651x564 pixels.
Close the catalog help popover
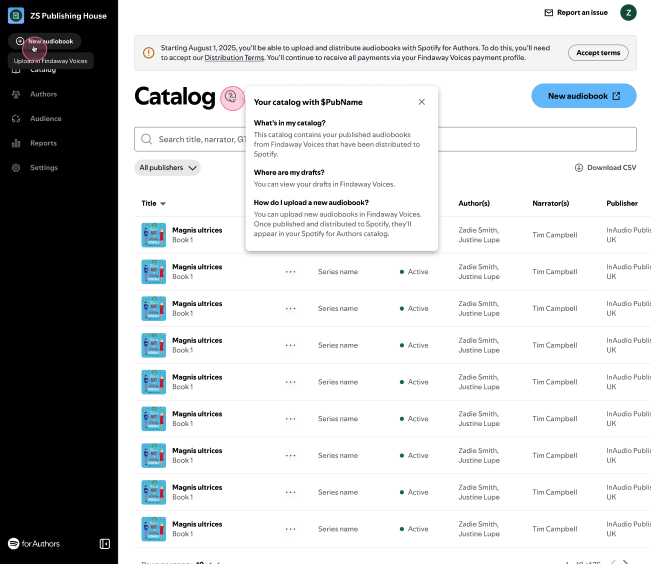pyautogui.click(x=421, y=102)
